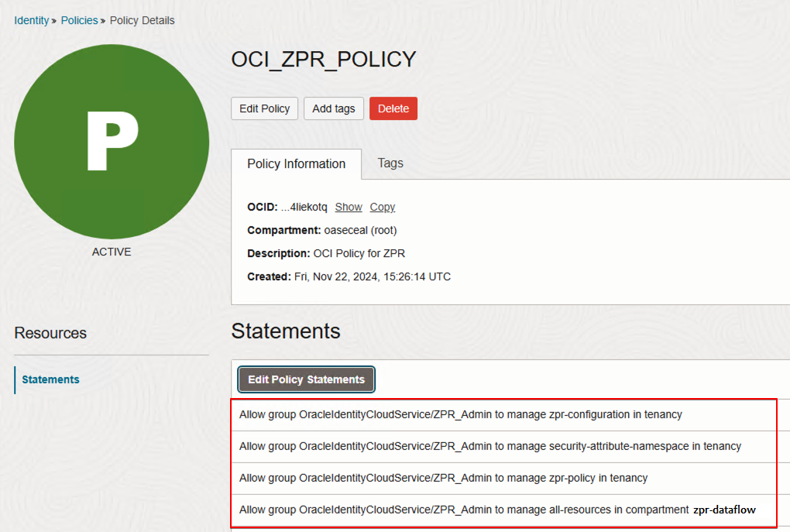Click the green P policy status icon
Viewport: 790px width, 532px height.
[112, 142]
